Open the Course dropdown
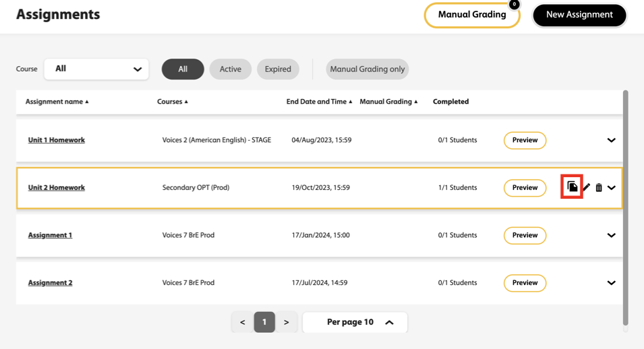The height and width of the screenshot is (349, 644). click(x=96, y=69)
